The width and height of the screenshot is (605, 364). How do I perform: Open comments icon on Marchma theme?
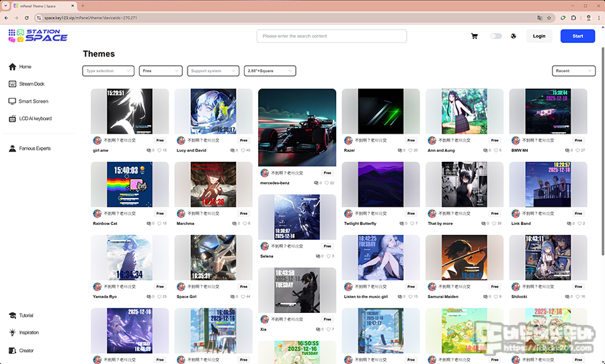coord(235,223)
